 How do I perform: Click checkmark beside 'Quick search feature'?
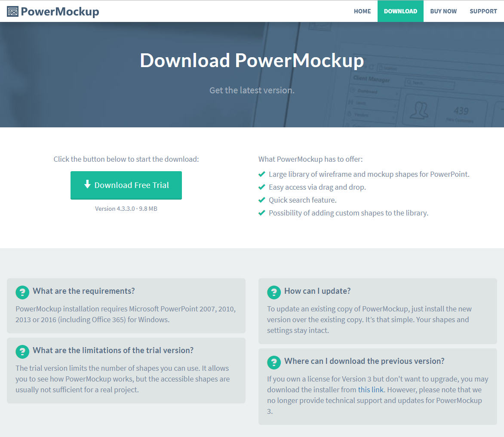point(261,200)
